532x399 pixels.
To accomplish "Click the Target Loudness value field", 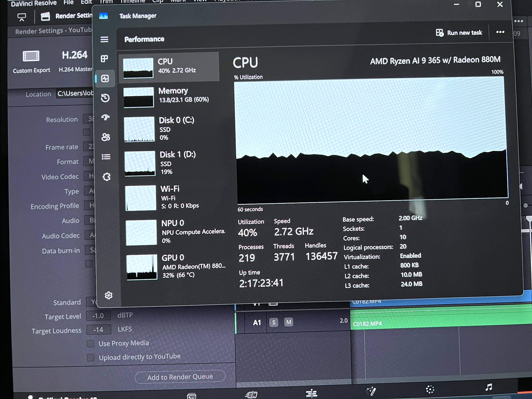I will [x=99, y=329].
